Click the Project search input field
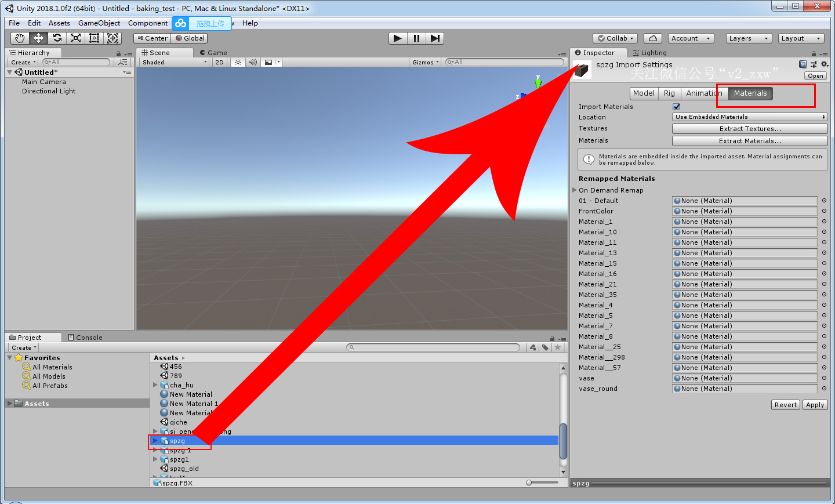835x504 pixels. pos(433,347)
